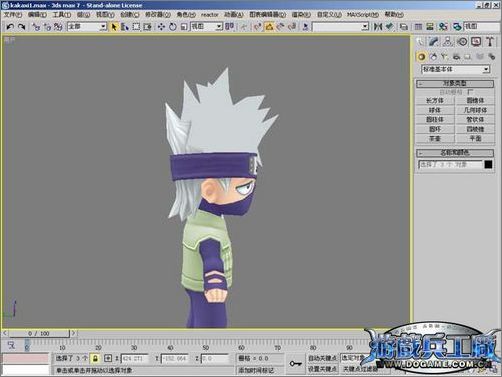The image size is (502, 377).
Task: Tick the AutoGrid checkbox under 对象类型
Action: pyautogui.click(x=470, y=92)
